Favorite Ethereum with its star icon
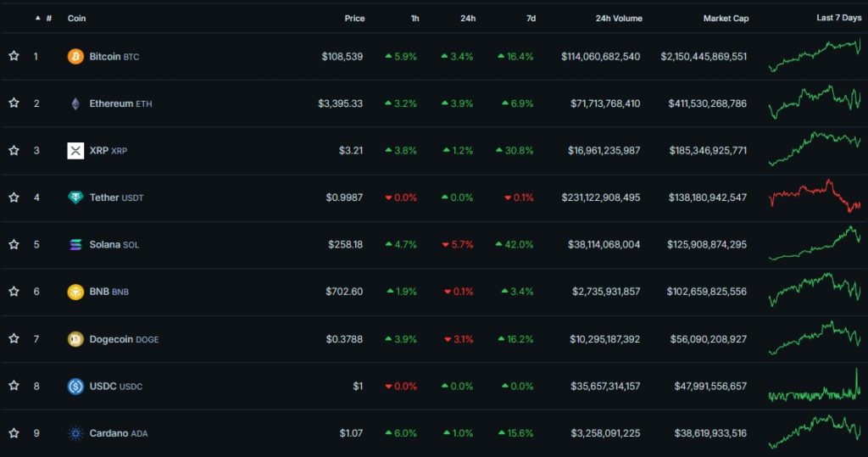The image size is (868, 457). 14,103
